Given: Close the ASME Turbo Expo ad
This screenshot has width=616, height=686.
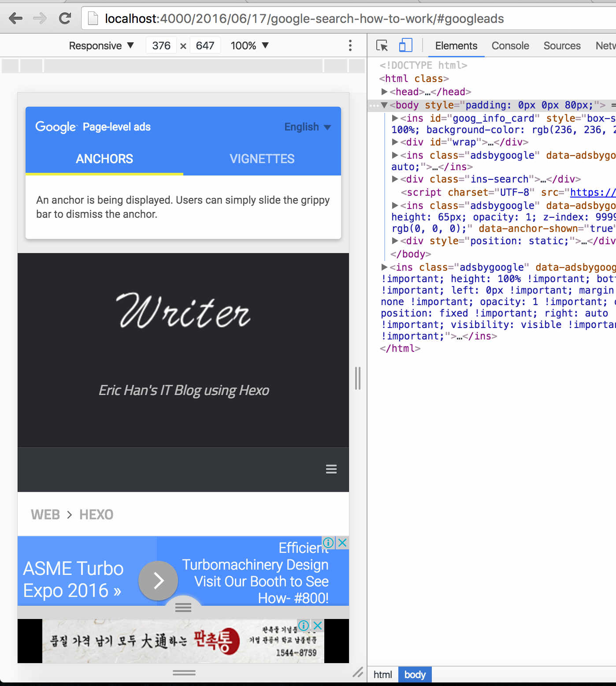Looking at the screenshot, I should click(342, 543).
